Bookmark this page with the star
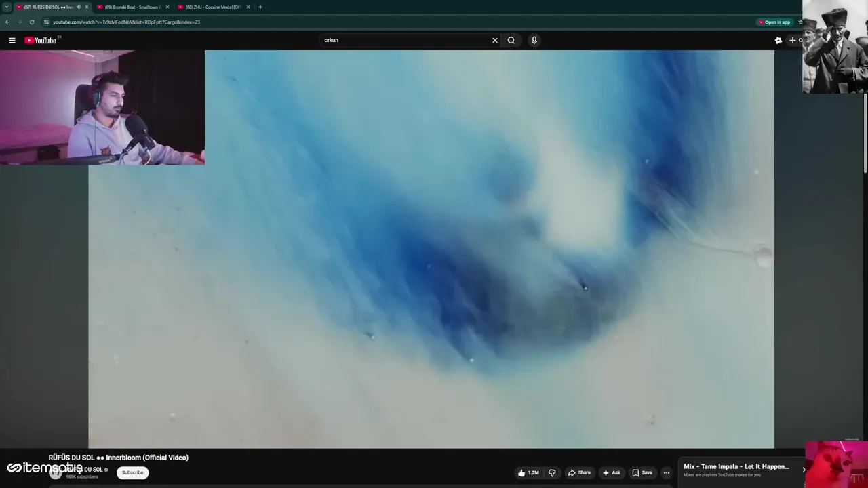 click(x=800, y=22)
